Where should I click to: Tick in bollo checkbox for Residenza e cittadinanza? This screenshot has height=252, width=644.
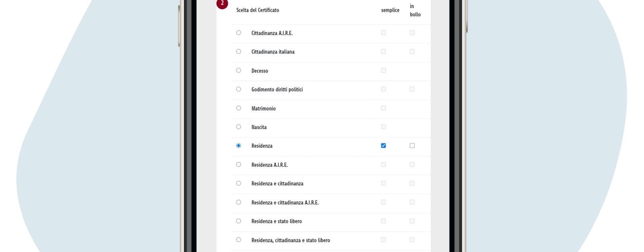pyautogui.click(x=412, y=183)
